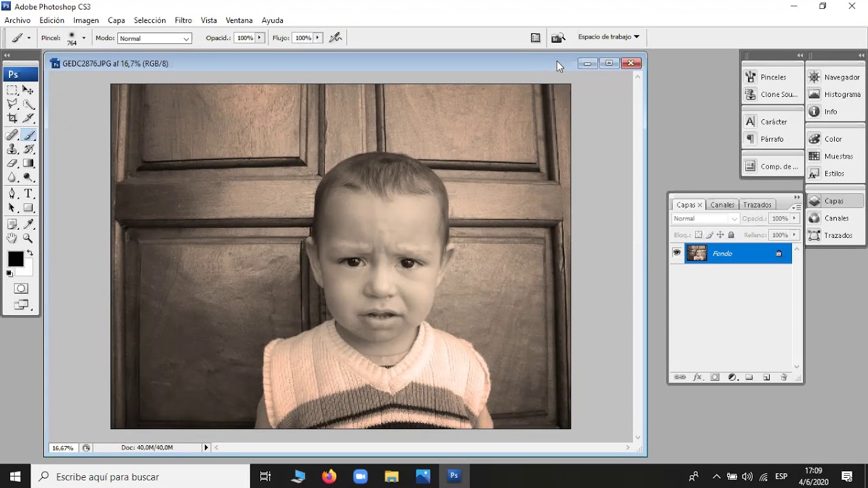
Task: Select the Hand tool
Action: [12, 239]
